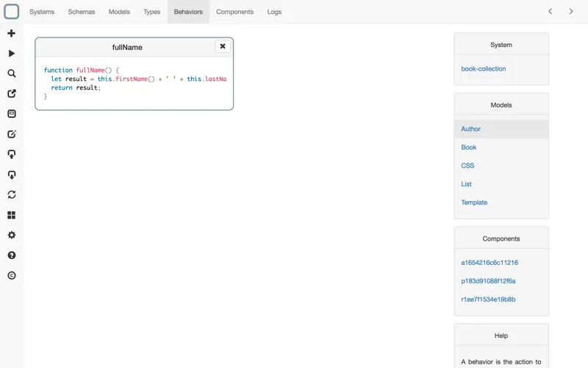Click inside the fullName code editor
The image size is (588, 368).
pos(135,83)
